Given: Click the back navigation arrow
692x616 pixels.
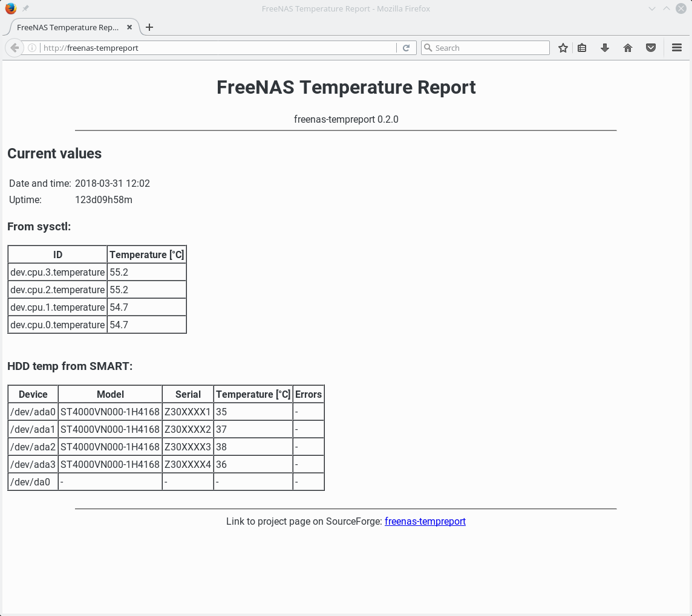Looking at the screenshot, I should (x=14, y=47).
